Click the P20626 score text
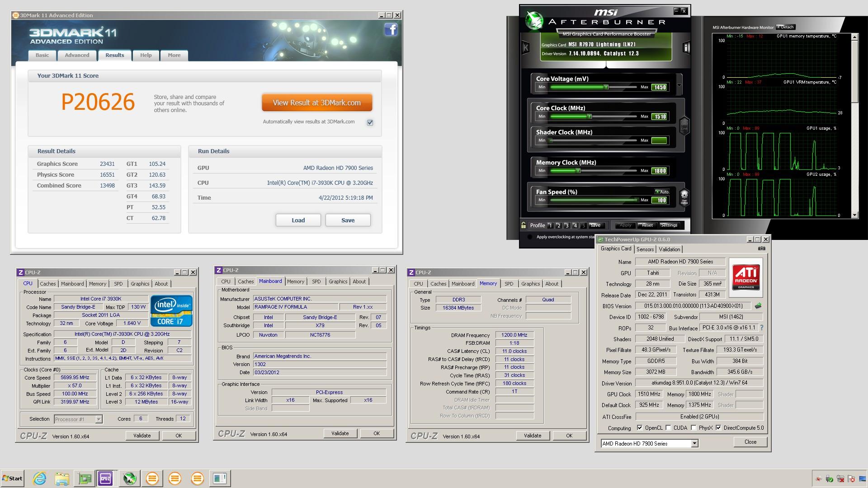 pyautogui.click(x=98, y=102)
